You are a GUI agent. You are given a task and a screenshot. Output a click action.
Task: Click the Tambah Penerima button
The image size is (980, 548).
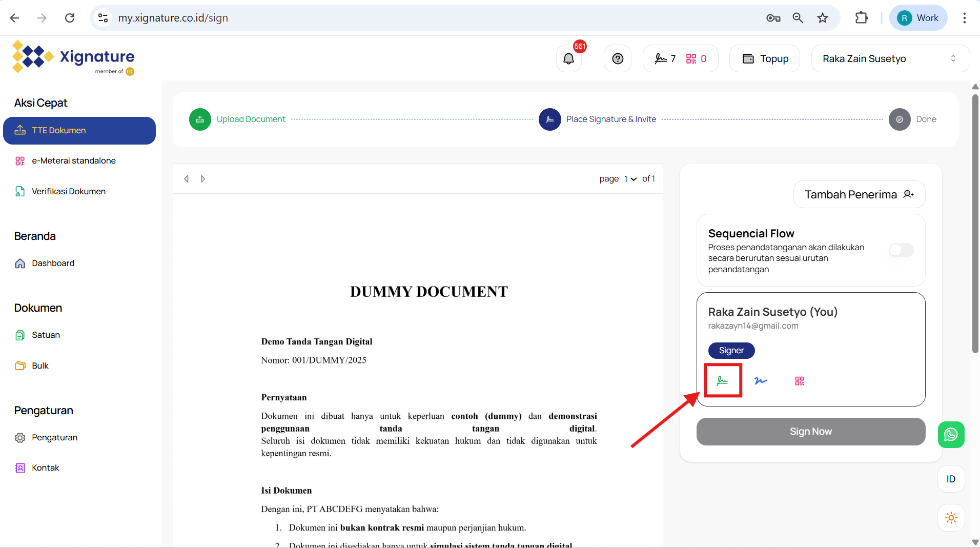pyautogui.click(x=859, y=195)
